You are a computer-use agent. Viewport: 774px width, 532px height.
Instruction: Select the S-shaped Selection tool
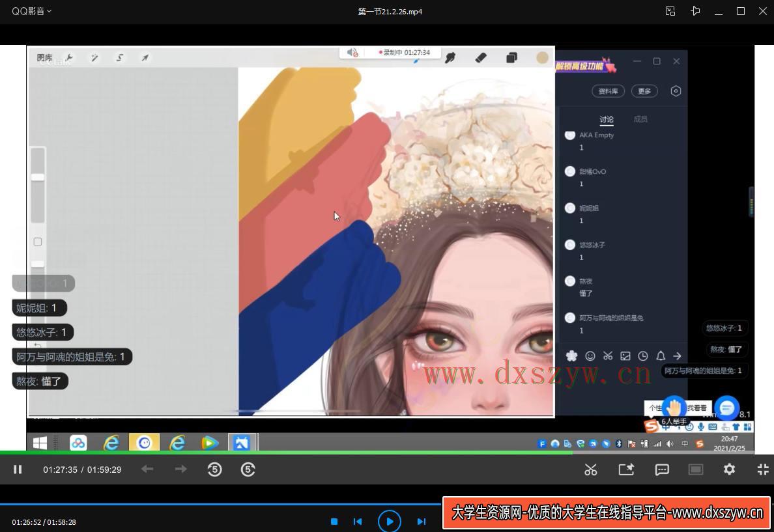(x=119, y=58)
